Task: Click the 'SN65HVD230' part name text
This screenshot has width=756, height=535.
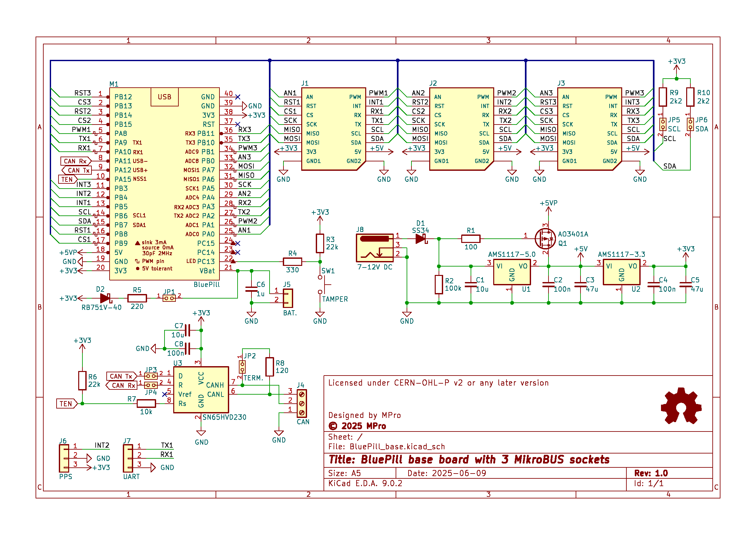Action: coord(224,417)
